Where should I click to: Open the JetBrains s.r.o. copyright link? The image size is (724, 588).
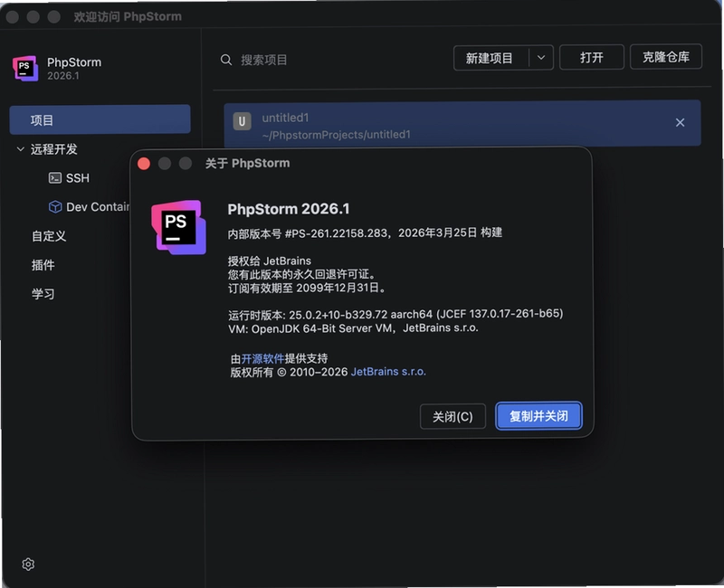pyautogui.click(x=388, y=372)
